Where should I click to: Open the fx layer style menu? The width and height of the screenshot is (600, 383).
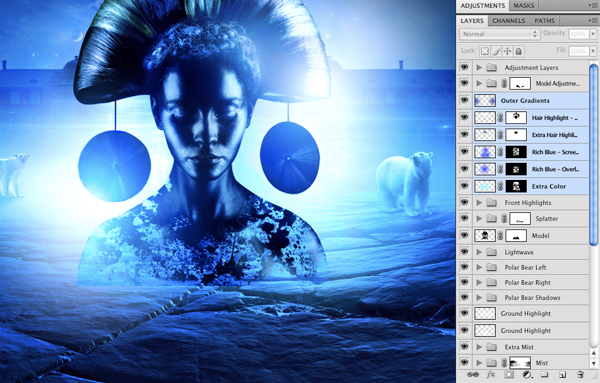tap(491, 375)
